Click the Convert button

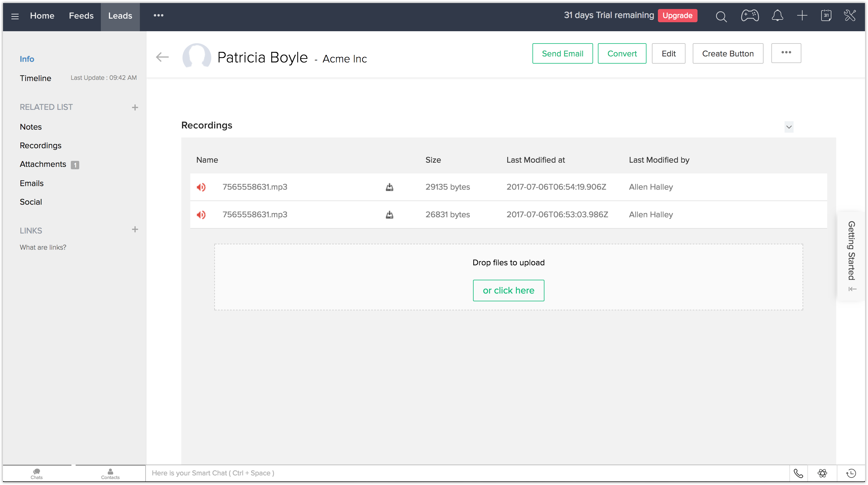point(622,54)
